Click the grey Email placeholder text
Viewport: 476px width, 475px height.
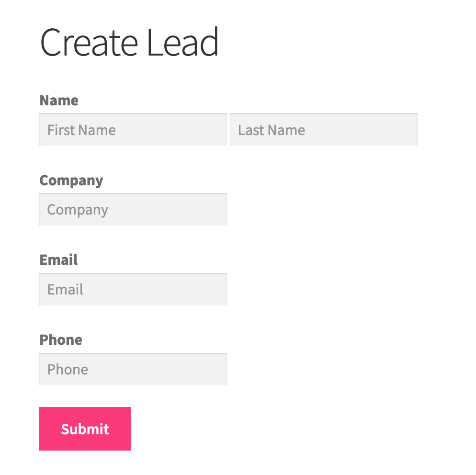click(65, 289)
